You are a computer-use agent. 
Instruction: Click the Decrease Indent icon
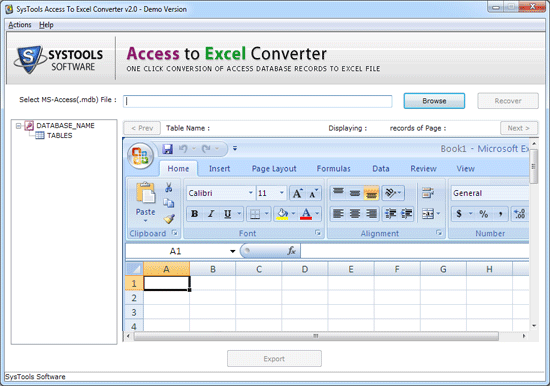coord(390,214)
